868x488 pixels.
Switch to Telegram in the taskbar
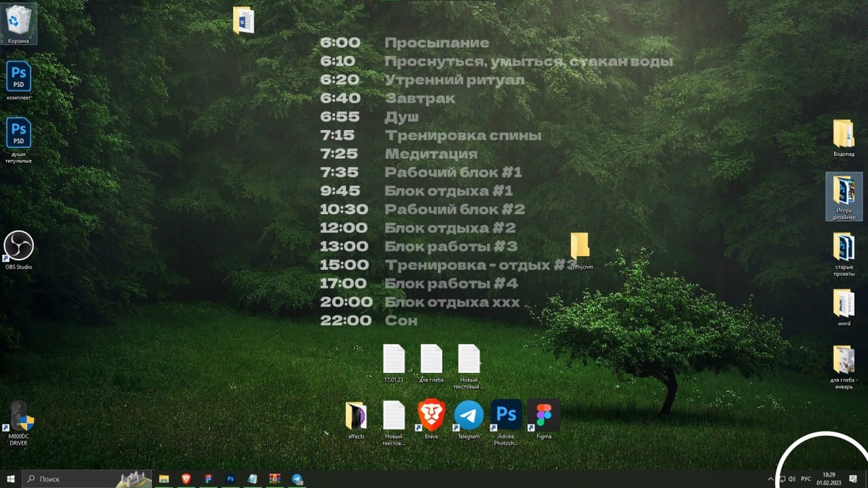(x=297, y=479)
